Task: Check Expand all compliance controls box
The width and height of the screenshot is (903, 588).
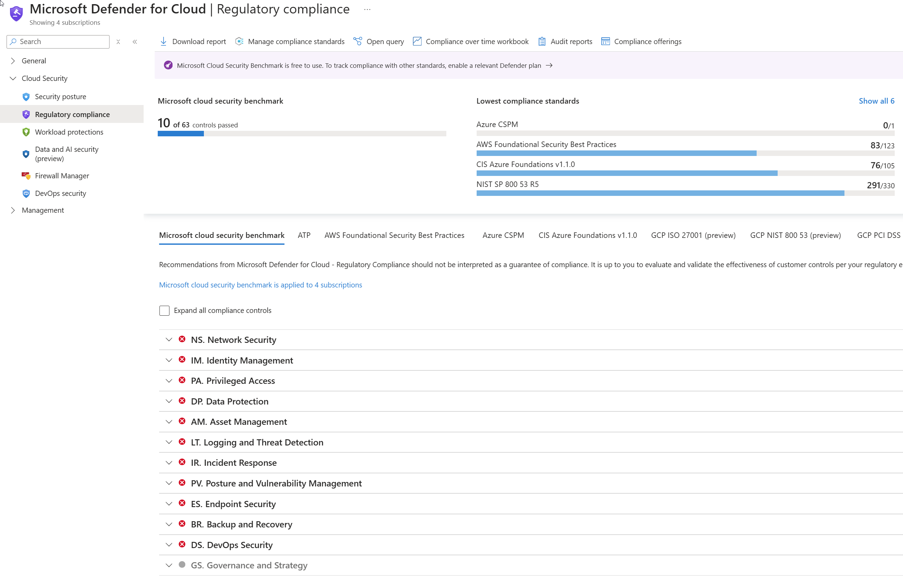Action: coord(164,310)
